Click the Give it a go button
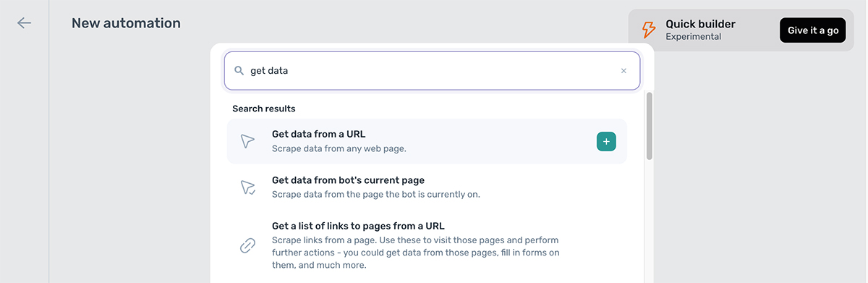This screenshot has width=868, height=283. coord(812,30)
